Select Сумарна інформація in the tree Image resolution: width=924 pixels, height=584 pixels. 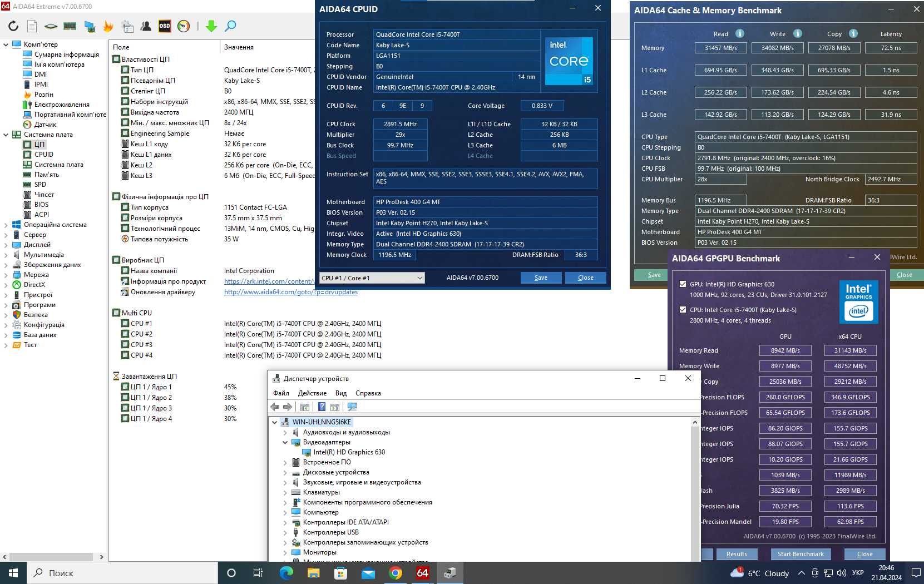(67, 55)
